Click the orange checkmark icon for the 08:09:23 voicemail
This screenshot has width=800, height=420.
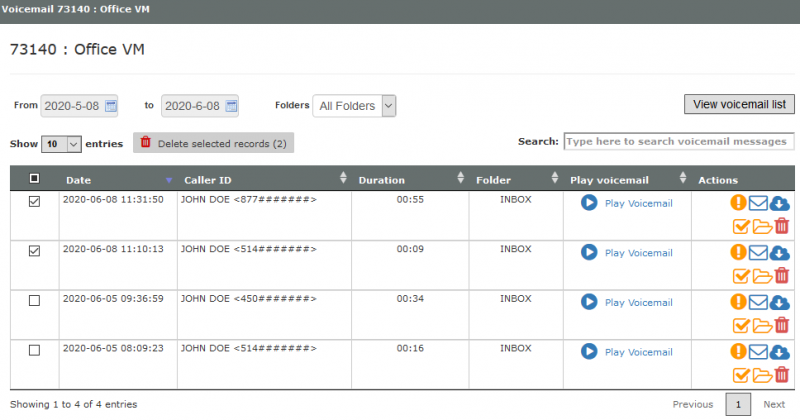[741, 375]
